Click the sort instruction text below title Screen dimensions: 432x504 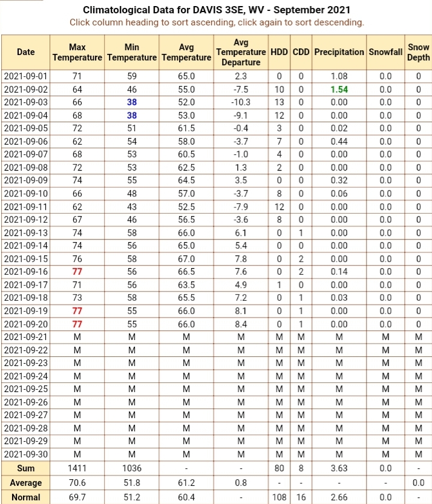[217, 22]
